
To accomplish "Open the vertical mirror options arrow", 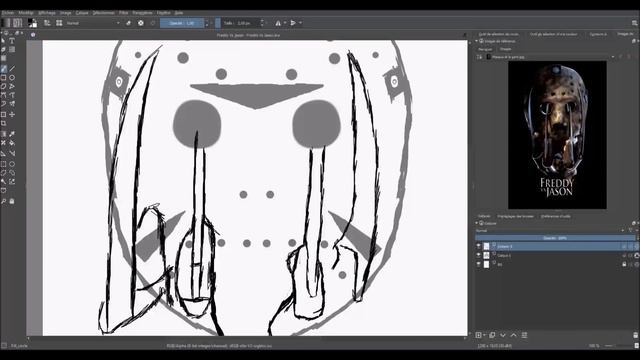I will point(300,23).
